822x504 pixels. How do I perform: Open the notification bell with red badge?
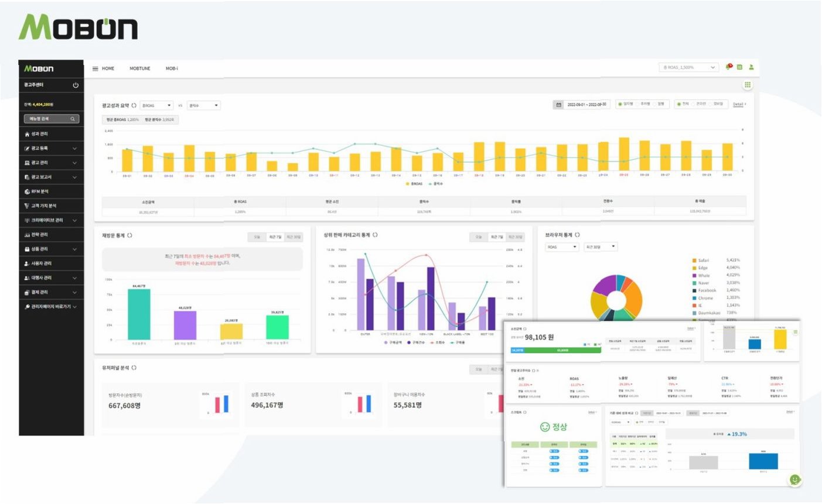click(x=729, y=67)
